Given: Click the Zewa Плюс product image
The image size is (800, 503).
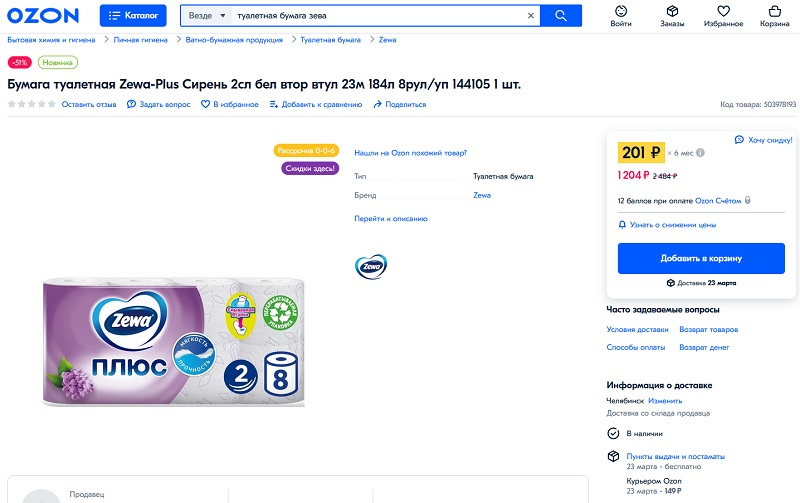Looking at the screenshot, I should click(x=173, y=342).
